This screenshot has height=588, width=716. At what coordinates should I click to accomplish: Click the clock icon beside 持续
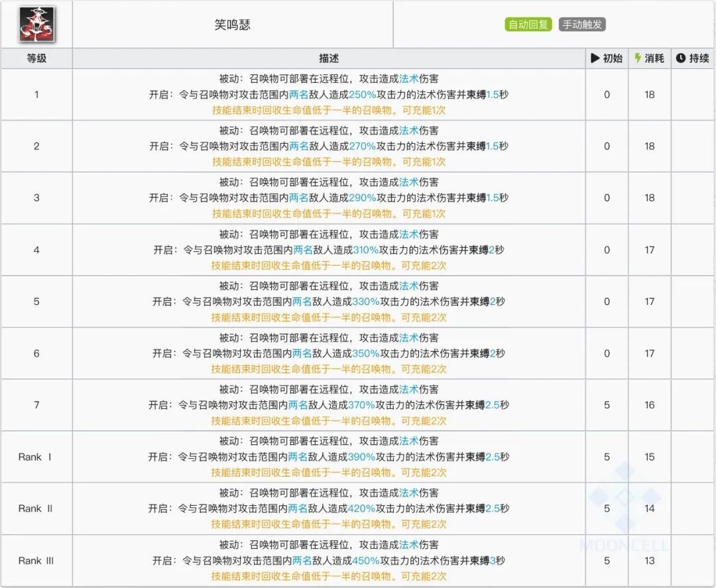click(680, 58)
